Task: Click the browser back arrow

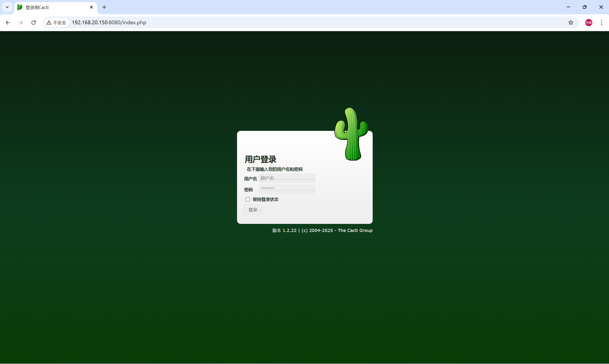Action: click(8, 23)
